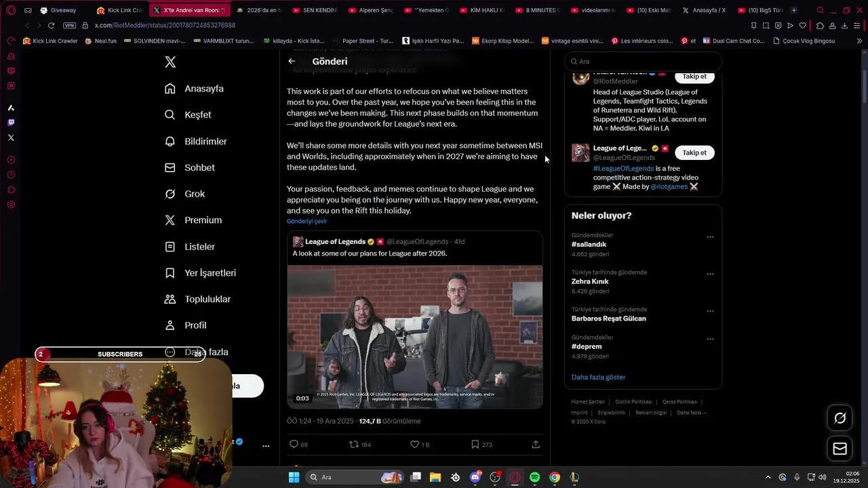Expand more options for #sallandık trend
This screenshot has height=488, width=868.
click(710, 237)
